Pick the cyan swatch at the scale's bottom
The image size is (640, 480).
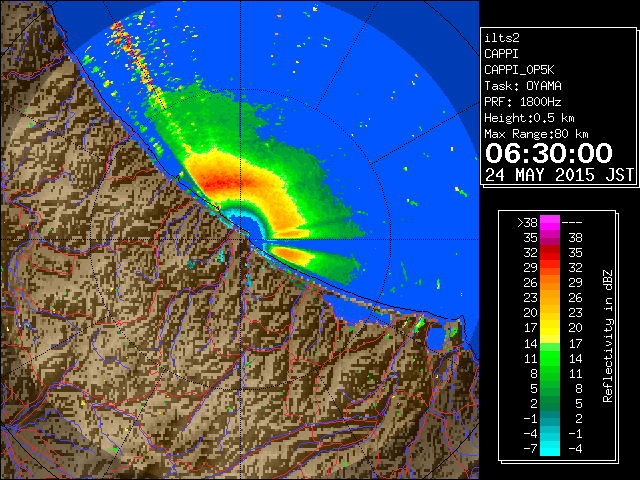(x=550, y=449)
